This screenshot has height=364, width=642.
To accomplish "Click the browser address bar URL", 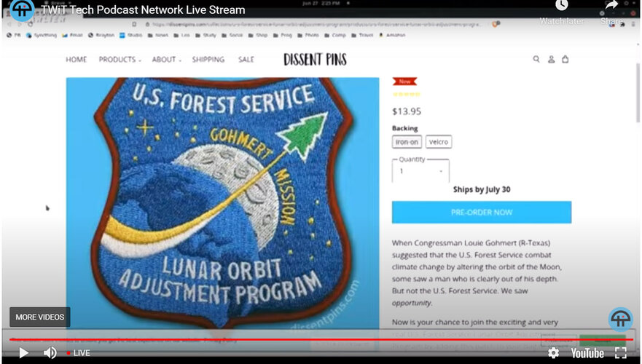I will click(x=316, y=24).
